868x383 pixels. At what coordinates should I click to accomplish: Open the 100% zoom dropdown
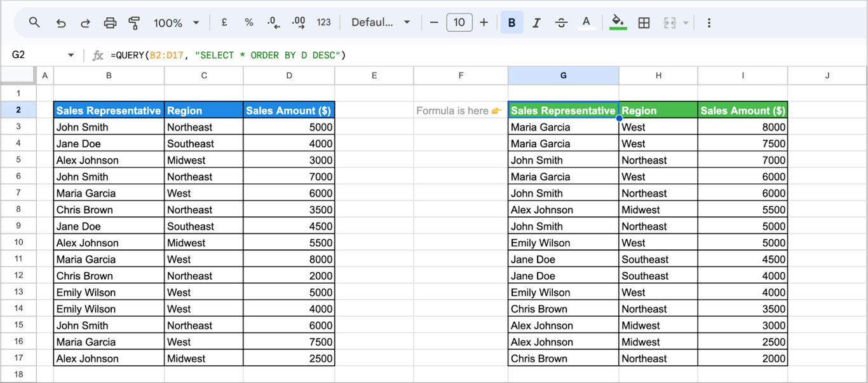[177, 23]
